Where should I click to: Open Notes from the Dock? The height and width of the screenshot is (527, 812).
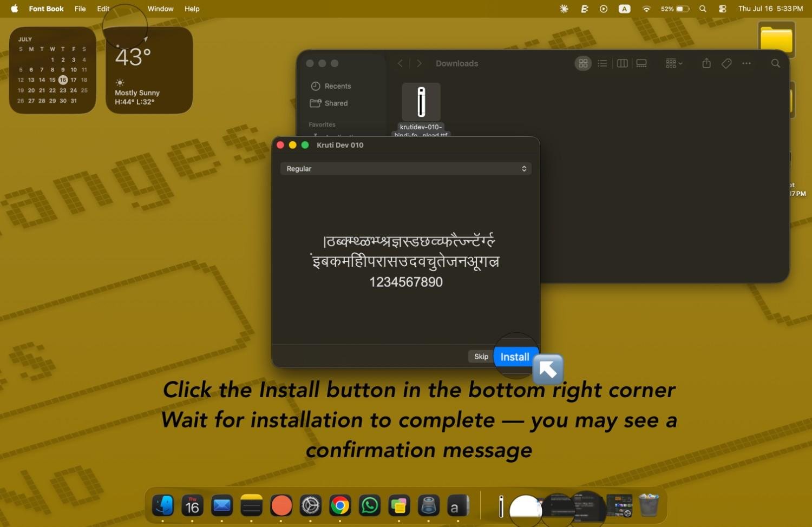(251, 506)
